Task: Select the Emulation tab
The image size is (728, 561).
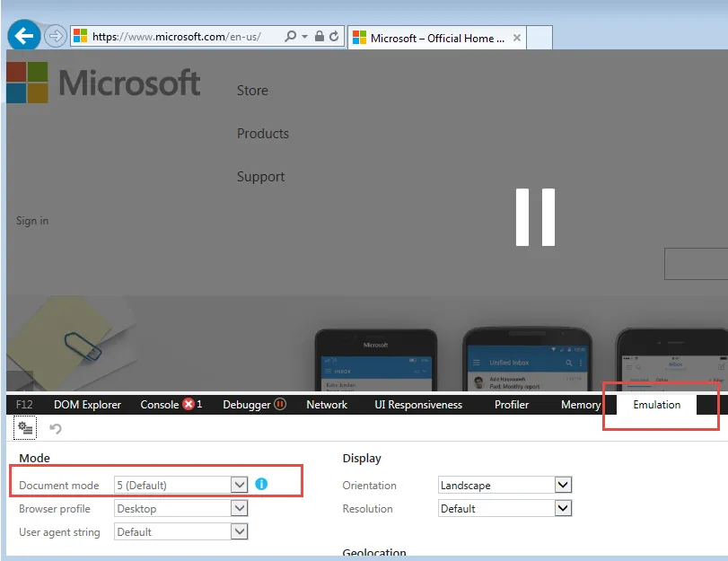Action: pos(656,405)
